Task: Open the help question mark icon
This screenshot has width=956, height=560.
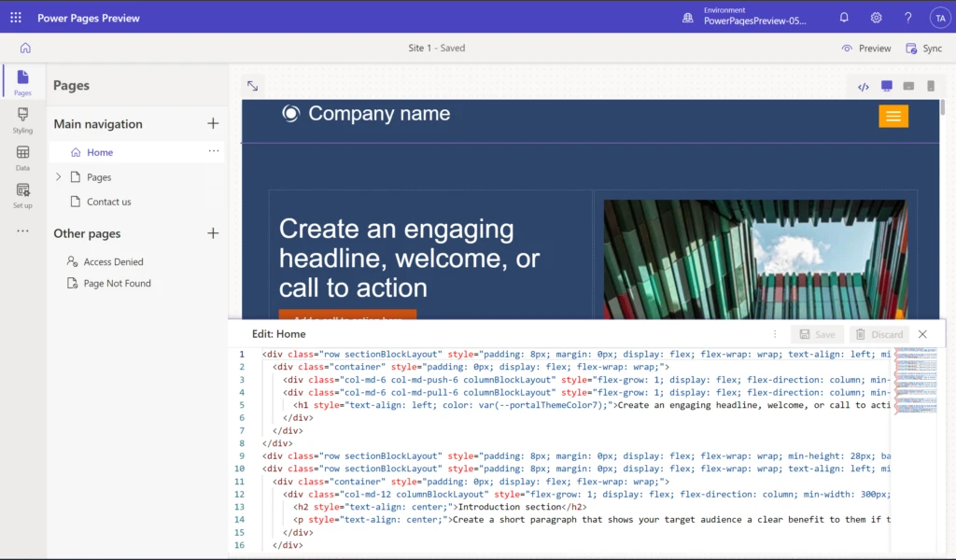Action: [x=907, y=17]
